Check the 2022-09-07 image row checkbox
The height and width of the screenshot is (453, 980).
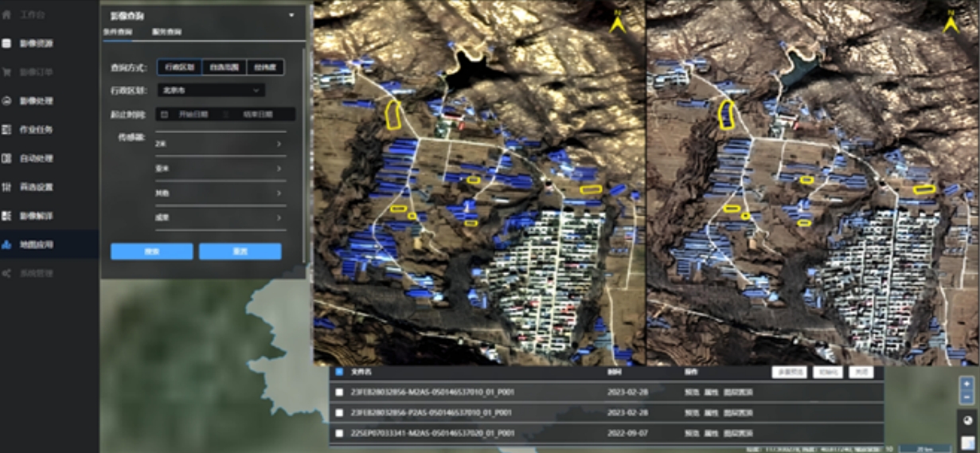[x=339, y=433]
